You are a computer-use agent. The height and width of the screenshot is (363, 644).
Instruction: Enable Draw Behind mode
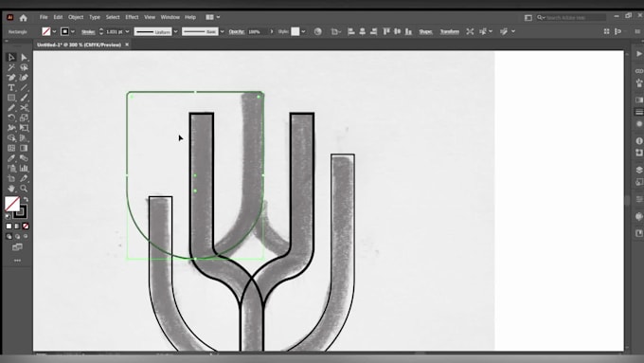pyautogui.click(x=17, y=236)
